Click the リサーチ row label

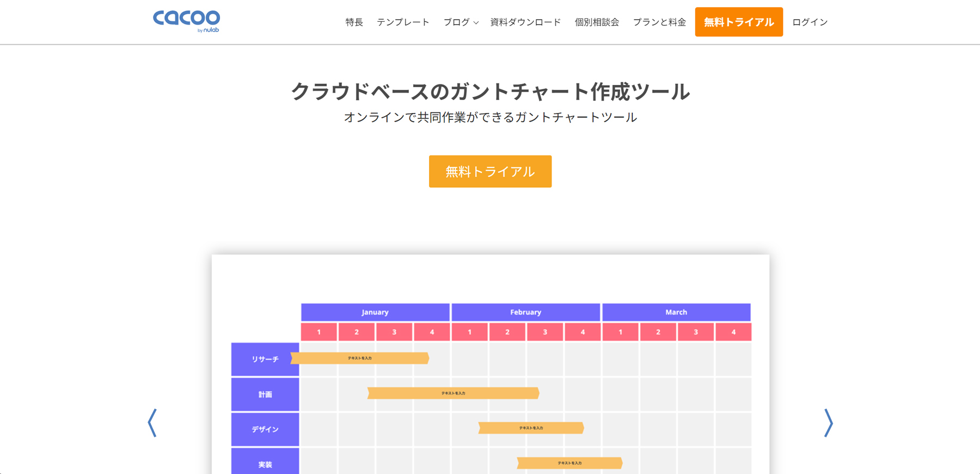click(x=265, y=359)
